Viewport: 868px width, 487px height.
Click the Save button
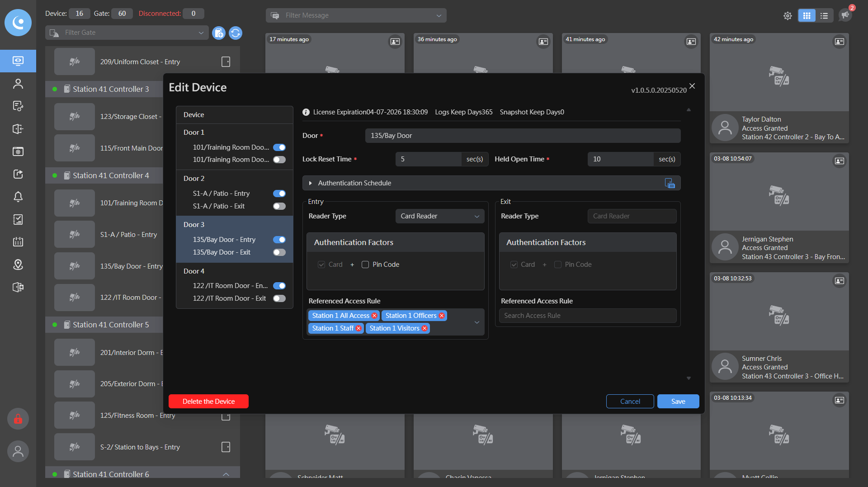click(678, 402)
